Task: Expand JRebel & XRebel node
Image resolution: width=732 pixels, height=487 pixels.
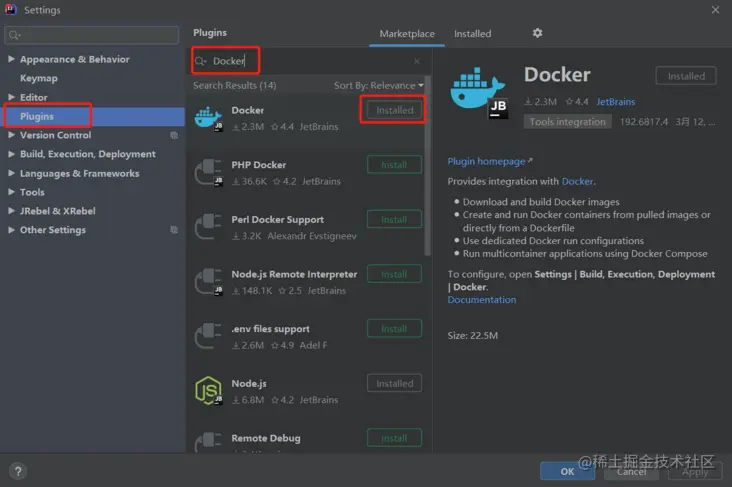Action: [11, 211]
